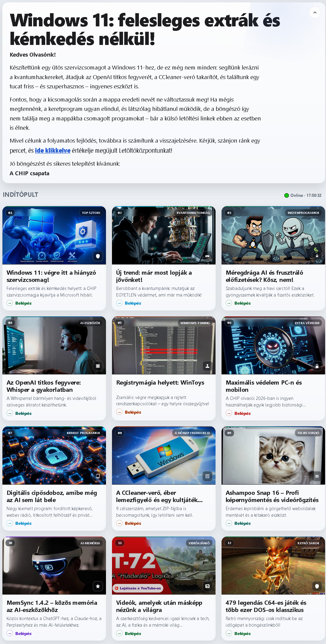Click the grid badge icon on the kitten image
Image resolution: width=326 pixels, height=644 pixels.
(x=317, y=476)
